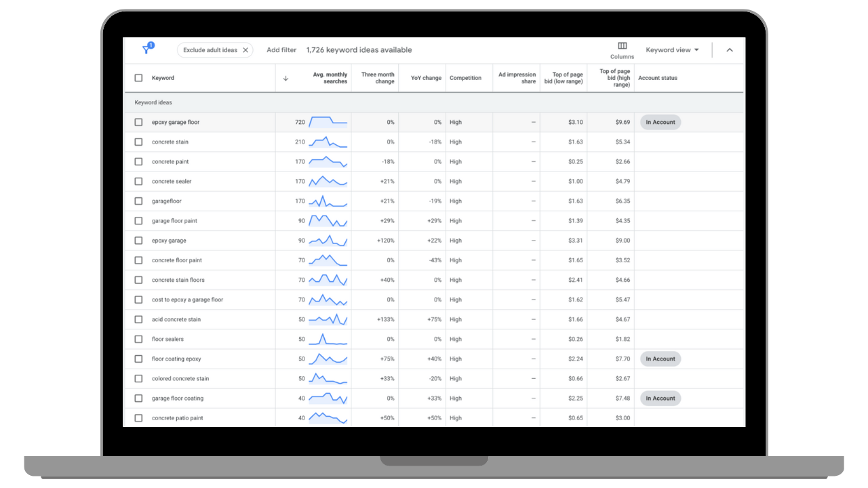Screen dimensions: 868x488
Task: Open In Account status for garage floor coating
Action: click(660, 399)
